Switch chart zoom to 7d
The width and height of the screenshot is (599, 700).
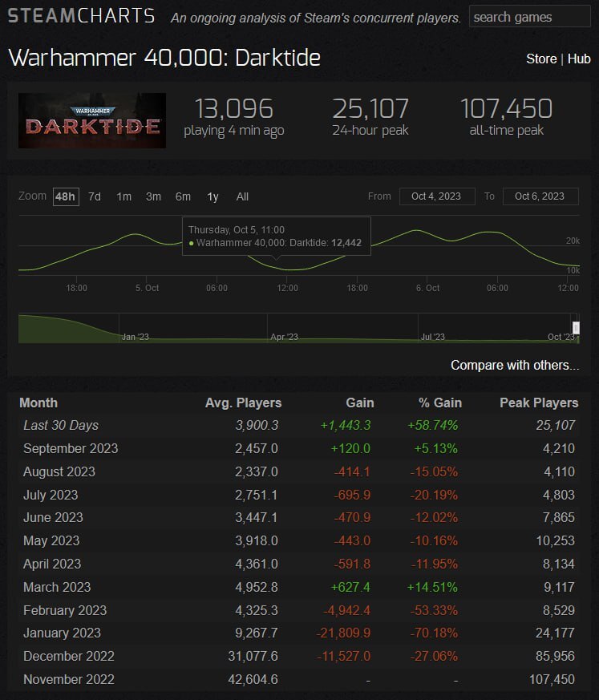click(x=94, y=197)
